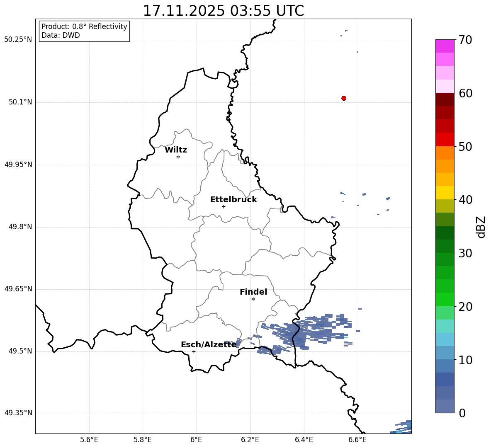Click the Ettelbruck location cross marker
This screenshot has width=491, height=448.
point(224,206)
